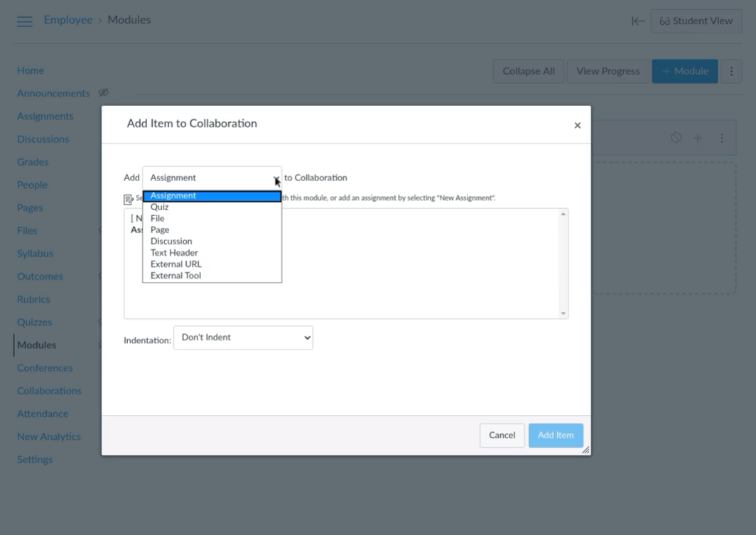The height and width of the screenshot is (535, 756).
Task: Click the Employee breadcrumb link
Action: coord(68,20)
